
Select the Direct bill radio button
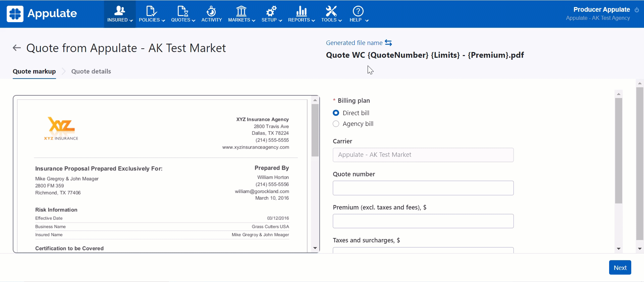[x=336, y=113]
